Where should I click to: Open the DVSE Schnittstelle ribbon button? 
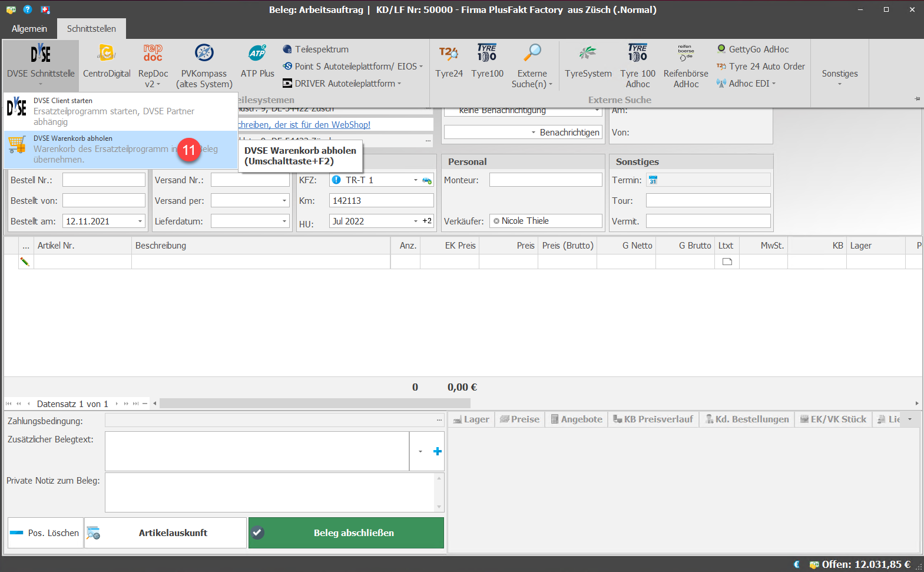coord(41,65)
